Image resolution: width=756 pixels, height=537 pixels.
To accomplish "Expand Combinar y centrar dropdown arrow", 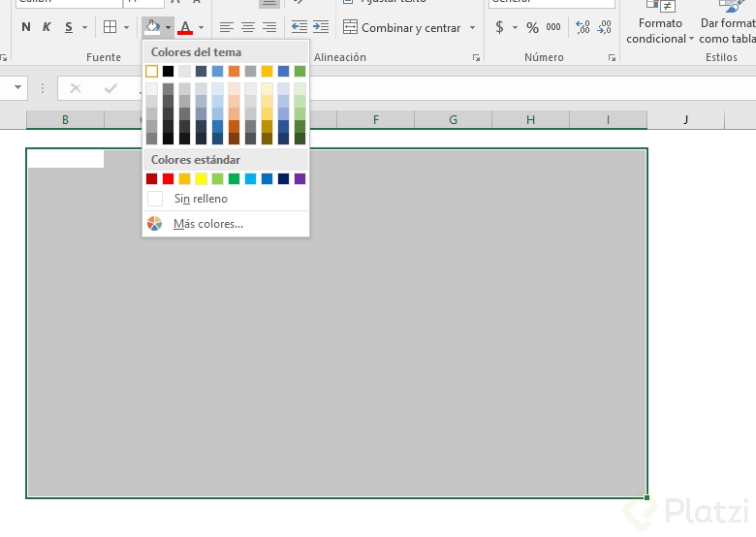I will (473, 27).
